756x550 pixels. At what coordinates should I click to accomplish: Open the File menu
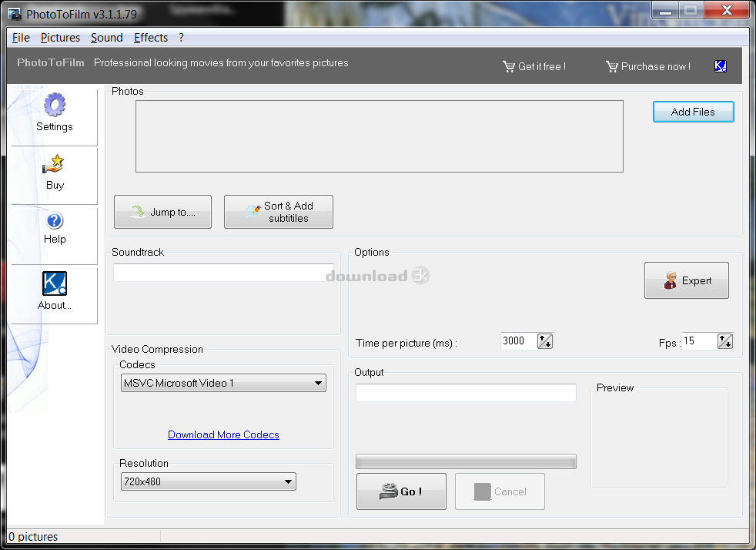pos(21,38)
